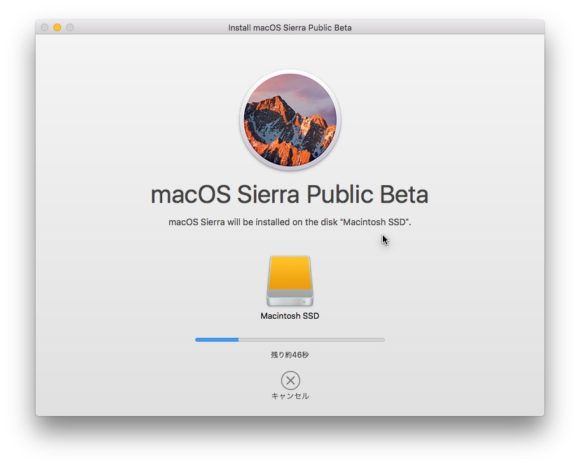
Task: Click the "Install macOS Sierra Public Beta" title bar
Action: click(290, 27)
